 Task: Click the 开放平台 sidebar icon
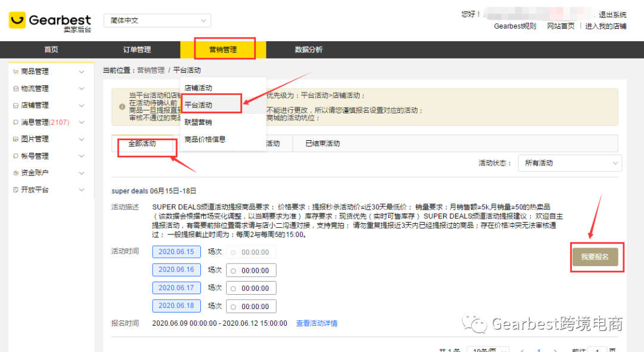[x=16, y=190]
